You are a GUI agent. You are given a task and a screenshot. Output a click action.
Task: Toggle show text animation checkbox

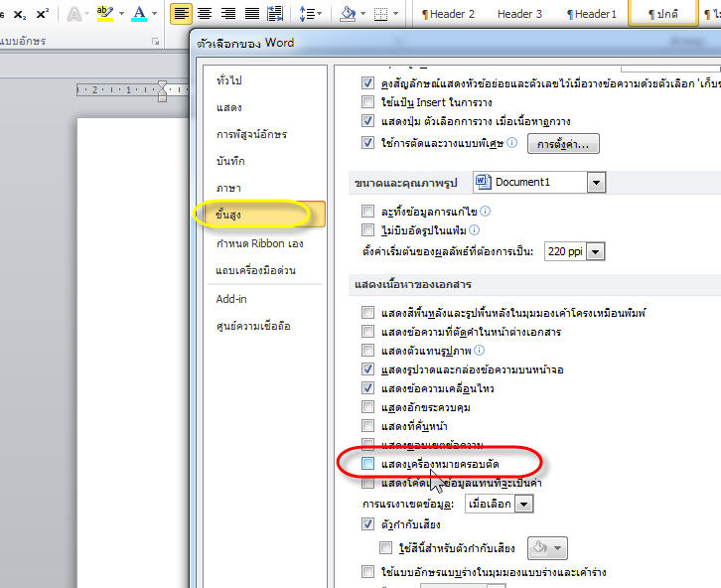(367, 388)
